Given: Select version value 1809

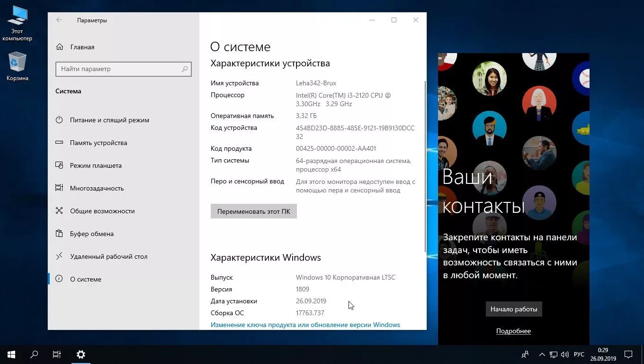Looking at the screenshot, I should [x=303, y=289].
